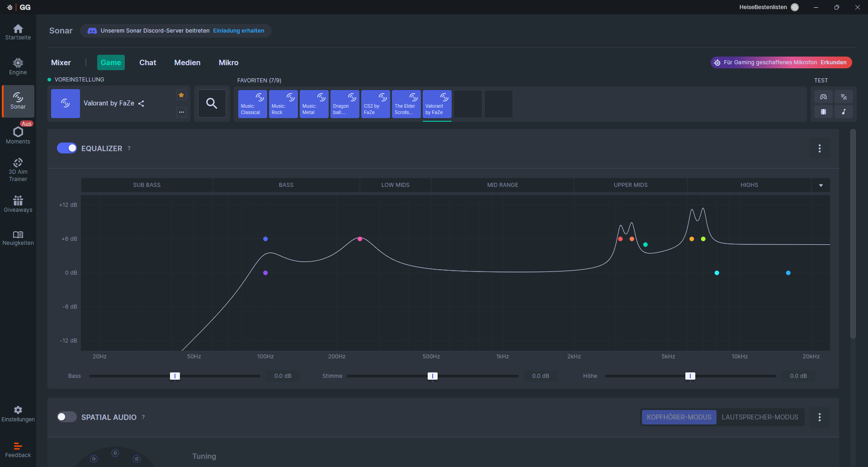
Task: Enable the Spatial Audio toggle
Action: 67,417
